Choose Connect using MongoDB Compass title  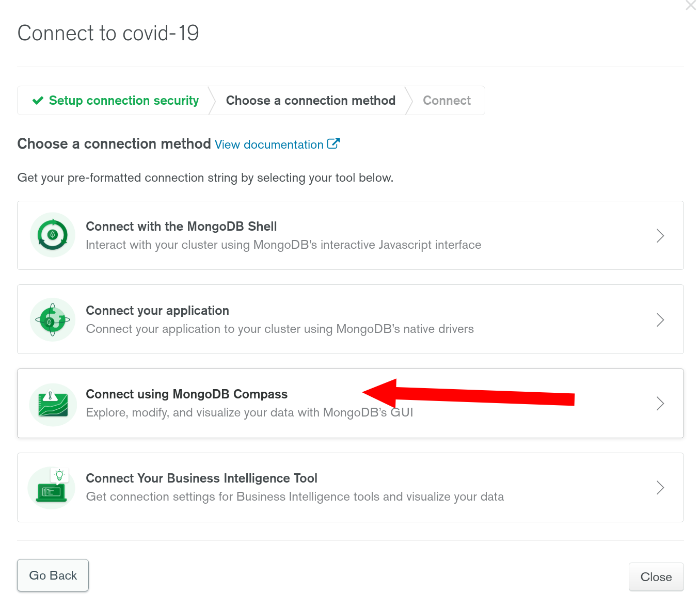click(x=186, y=394)
